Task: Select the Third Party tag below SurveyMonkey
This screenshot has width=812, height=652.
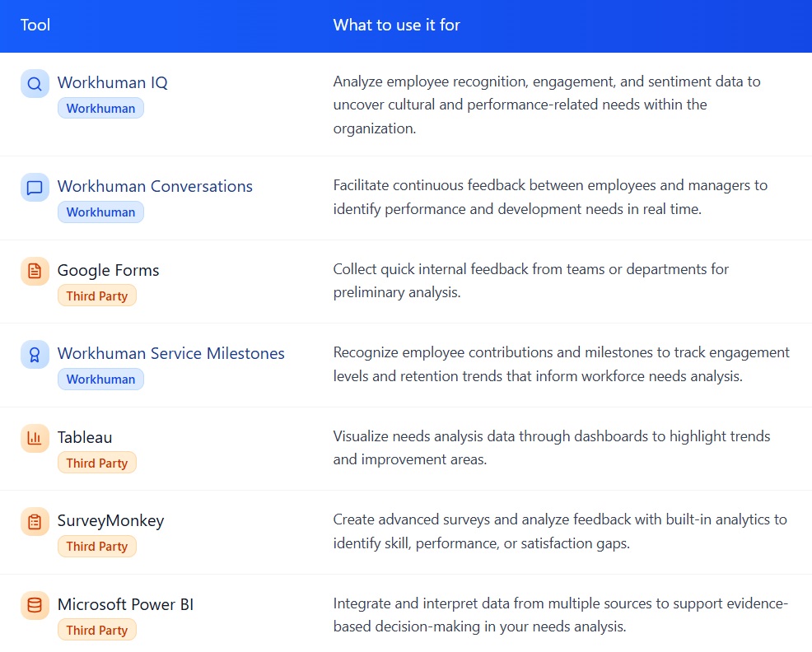Action: point(97,546)
